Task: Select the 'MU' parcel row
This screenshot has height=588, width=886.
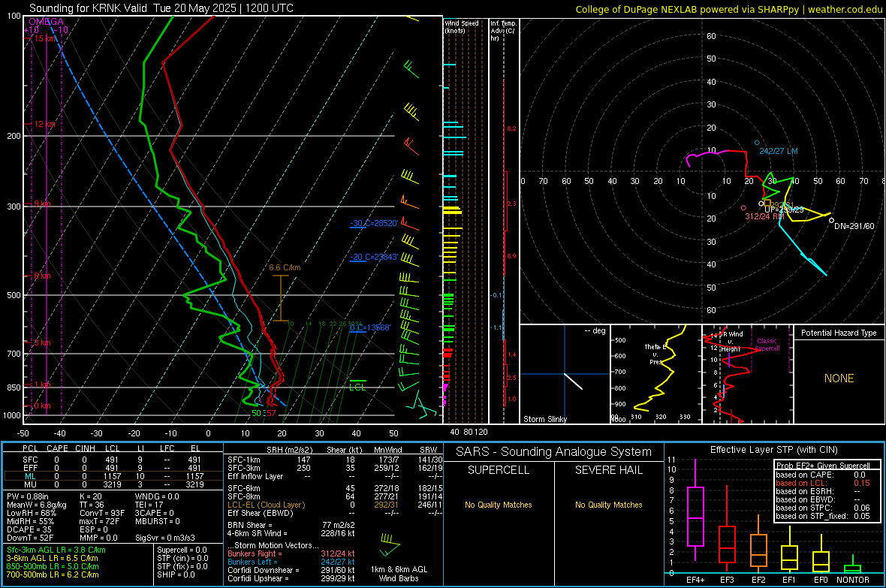Action: [113, 484]
